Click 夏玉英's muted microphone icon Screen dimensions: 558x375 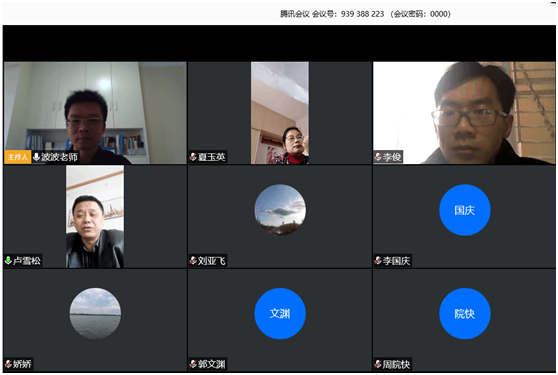tap(193, 157)
